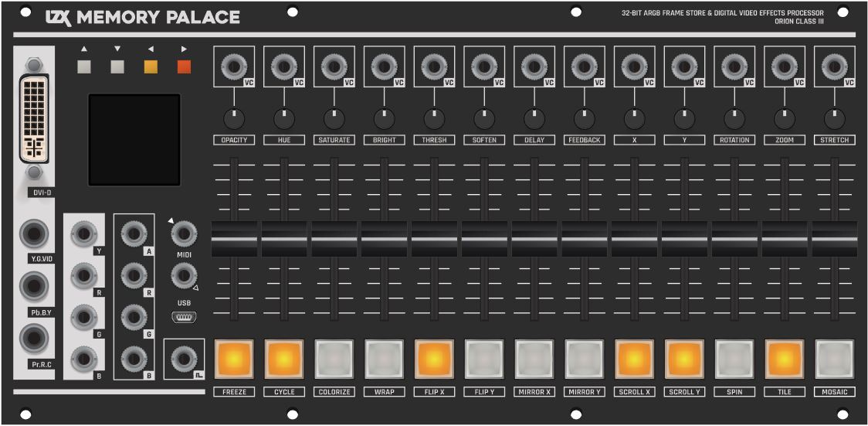Click the STRETCH fader handle

click(835, 239)
